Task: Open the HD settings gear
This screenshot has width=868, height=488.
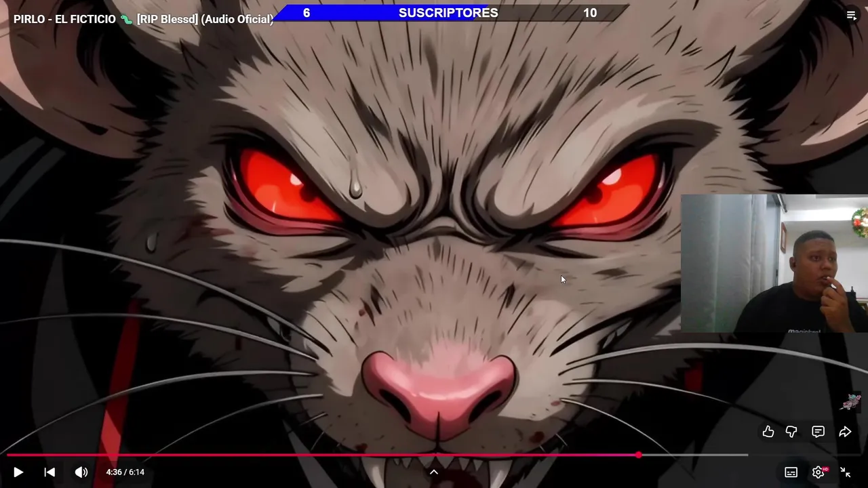Action: tap(818, 472)
